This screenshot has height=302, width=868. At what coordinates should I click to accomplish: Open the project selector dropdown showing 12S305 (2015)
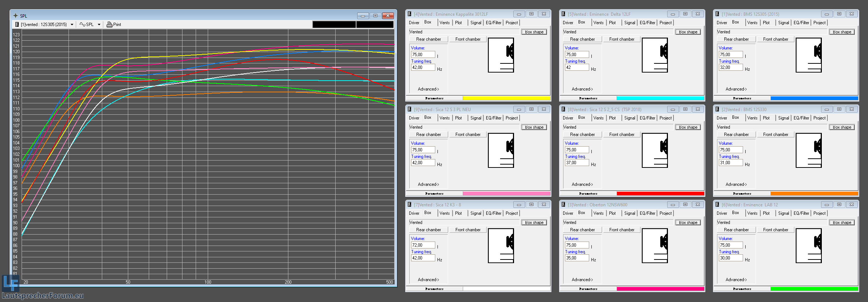click(72, 25)
